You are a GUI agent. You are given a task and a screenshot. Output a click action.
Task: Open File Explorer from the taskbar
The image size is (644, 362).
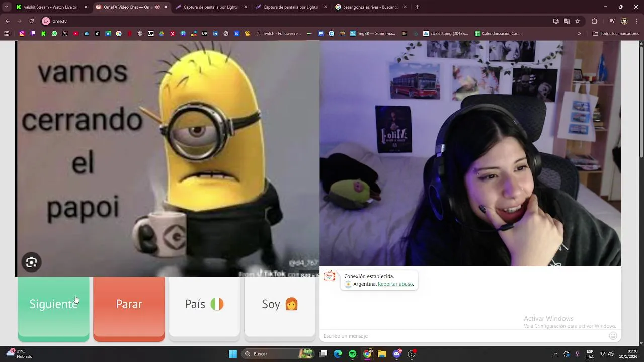coord(382,354)
